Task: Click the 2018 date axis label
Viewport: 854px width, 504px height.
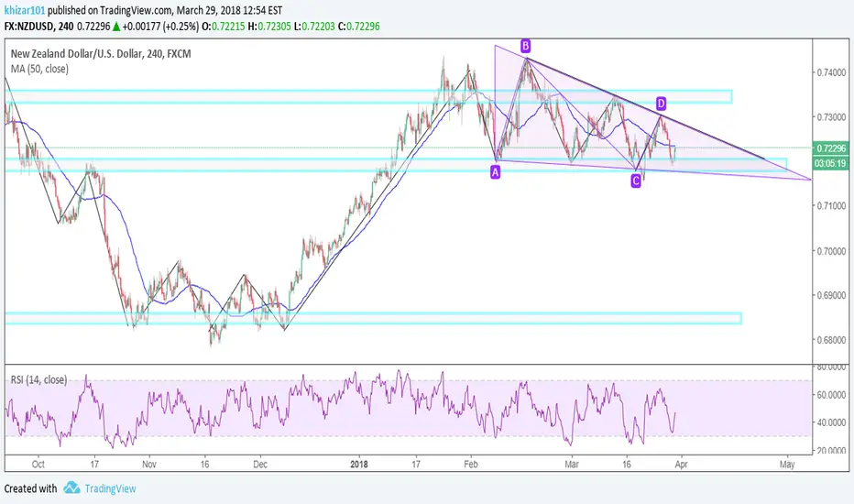Action: (359, 465)
